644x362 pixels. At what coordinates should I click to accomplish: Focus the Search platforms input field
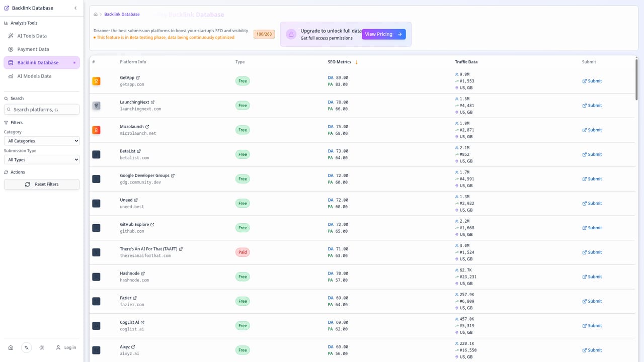click(x=42, y=109)
